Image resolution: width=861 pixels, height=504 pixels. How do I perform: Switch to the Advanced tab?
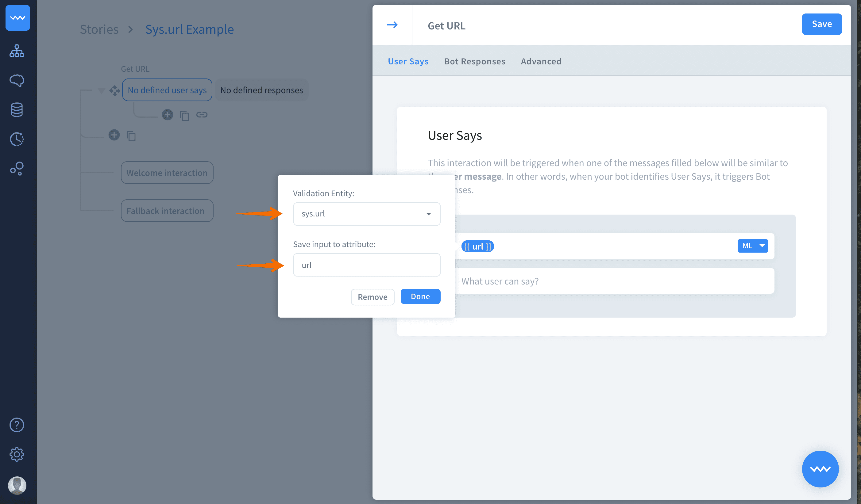click(x=541, y=61)
